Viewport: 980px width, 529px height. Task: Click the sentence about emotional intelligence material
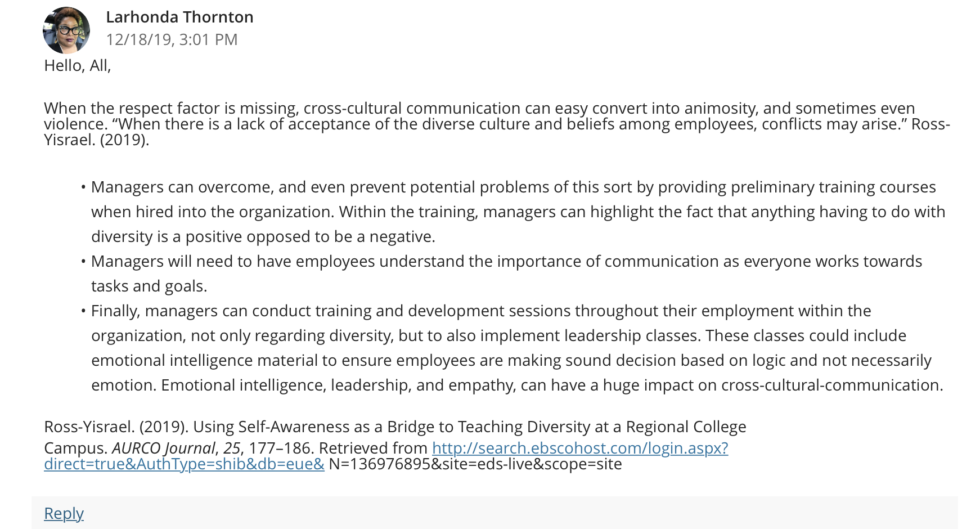(511, 360)
